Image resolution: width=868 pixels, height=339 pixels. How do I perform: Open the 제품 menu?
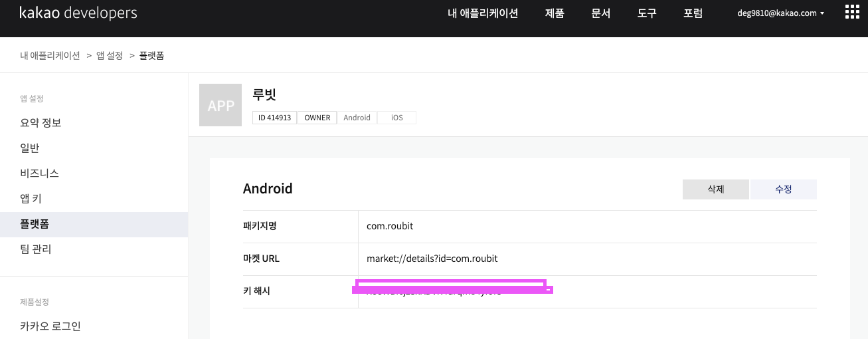tap(555, 13)
